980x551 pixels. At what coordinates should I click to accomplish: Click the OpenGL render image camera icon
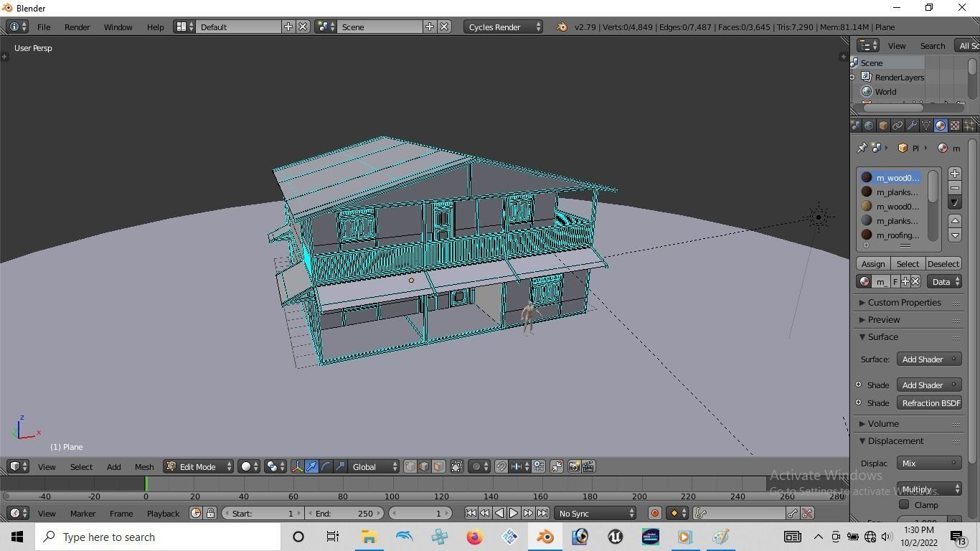(574, 467)
